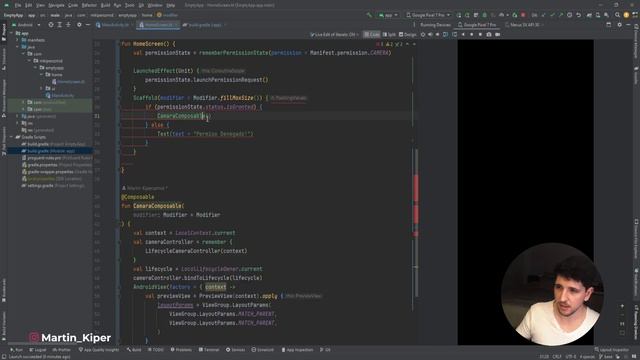640x360 pixels.
Task: Click the Make Project hammer icon
Action: (x=369, y=15)
